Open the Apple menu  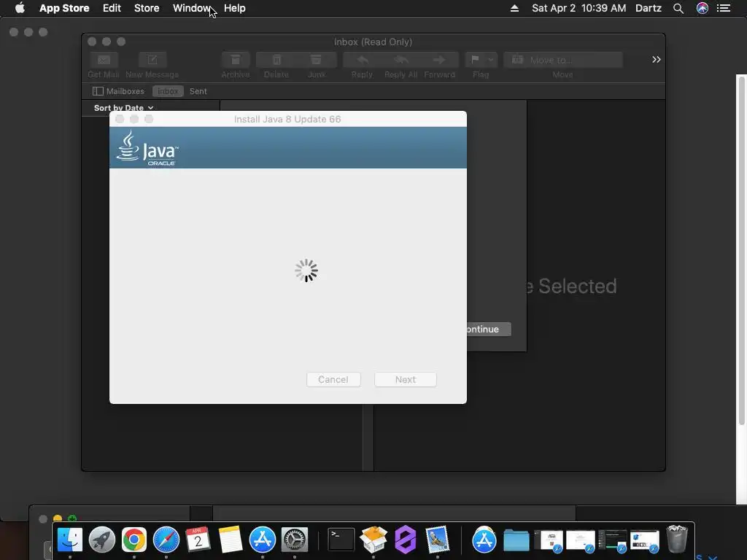pyautogui.click(x=20, y=8)
